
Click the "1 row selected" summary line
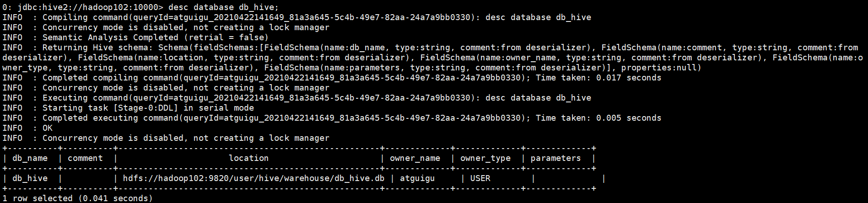(x=78, y=198)
